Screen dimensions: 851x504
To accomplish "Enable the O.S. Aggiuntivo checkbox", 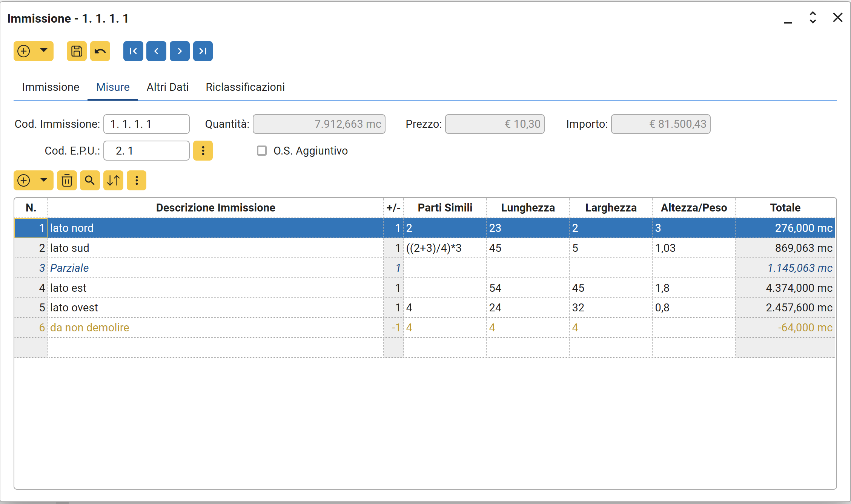I will (x=262, y=151).
